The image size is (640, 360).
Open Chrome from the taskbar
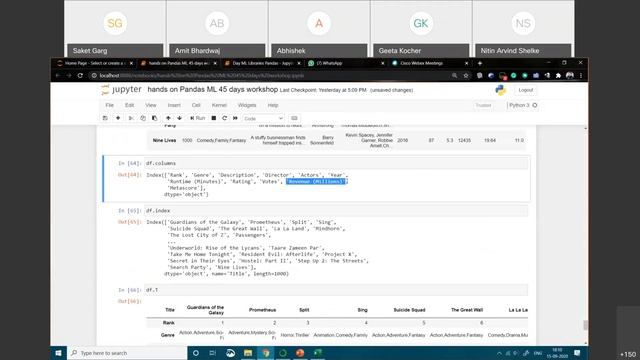(265, 353)
